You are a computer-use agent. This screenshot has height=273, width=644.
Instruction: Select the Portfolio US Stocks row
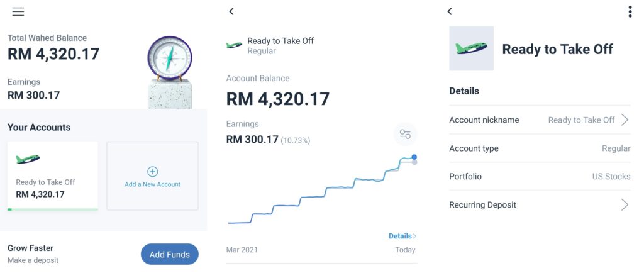[540, 177]
